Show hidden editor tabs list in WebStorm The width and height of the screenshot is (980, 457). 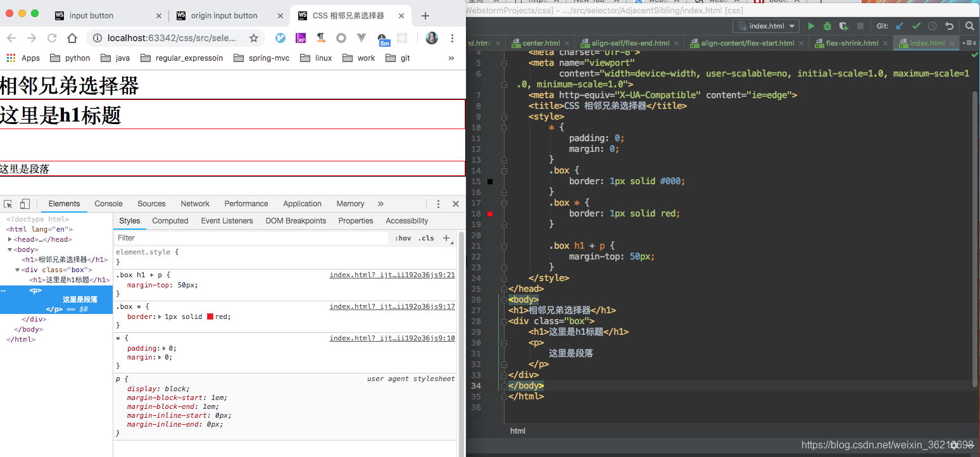pos(969,43)
